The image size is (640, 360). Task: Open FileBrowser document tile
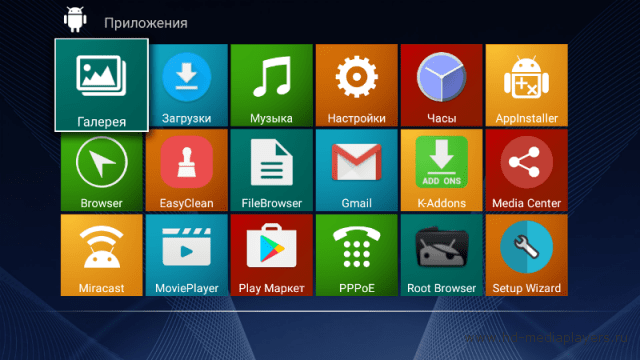[271, 170]
